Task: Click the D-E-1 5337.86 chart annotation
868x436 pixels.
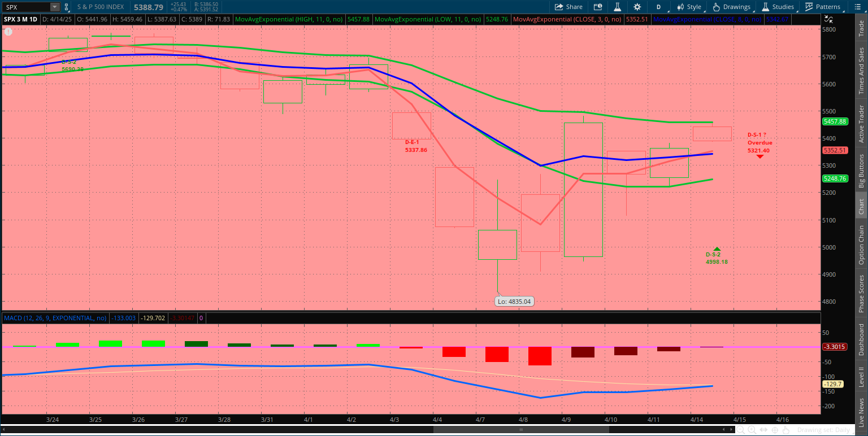Action: tap(416, 146)
